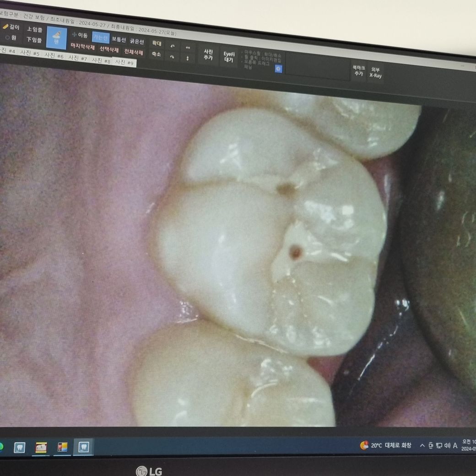Screen dimensions: 476x476
Task: Click the 사진 추가 (add photo) button
Action: pos(208,55)
